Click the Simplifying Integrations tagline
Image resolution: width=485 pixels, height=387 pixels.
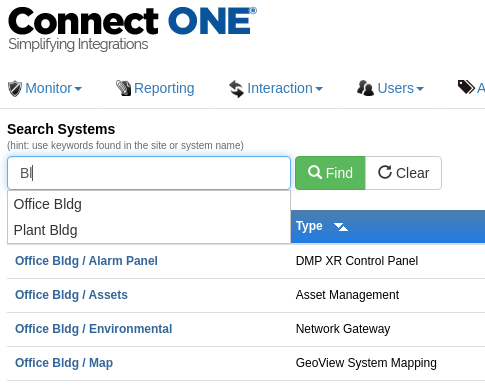[78, 44]
